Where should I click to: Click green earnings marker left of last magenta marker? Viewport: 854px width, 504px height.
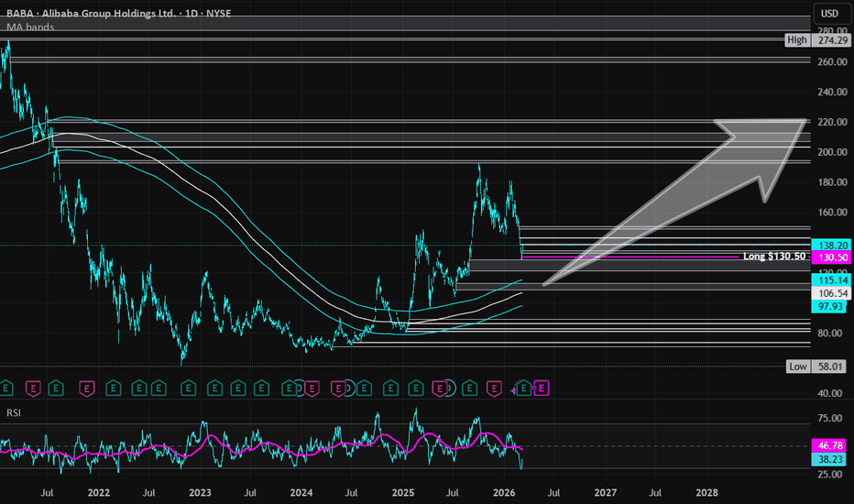(x=524, y=389)
